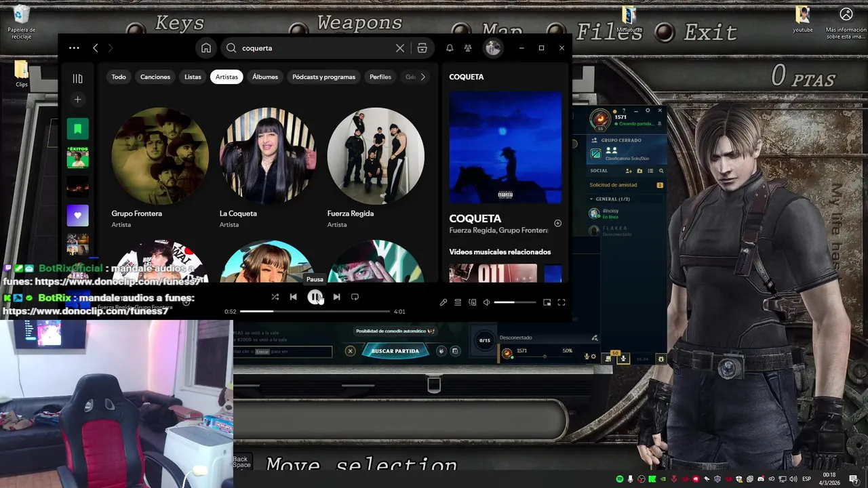Go back in Spotify navigation
The height and width of the screenshot is (488, 868).
coord(96,48)
